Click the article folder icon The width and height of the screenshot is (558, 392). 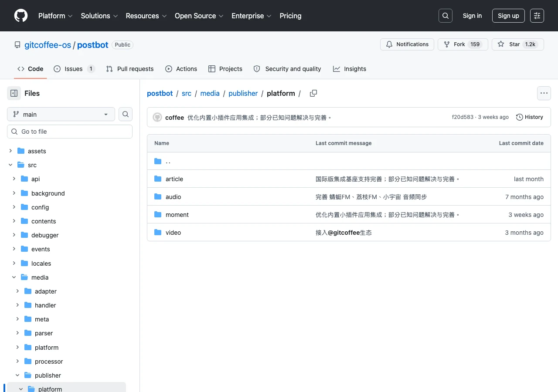click(x=158, y=179)
